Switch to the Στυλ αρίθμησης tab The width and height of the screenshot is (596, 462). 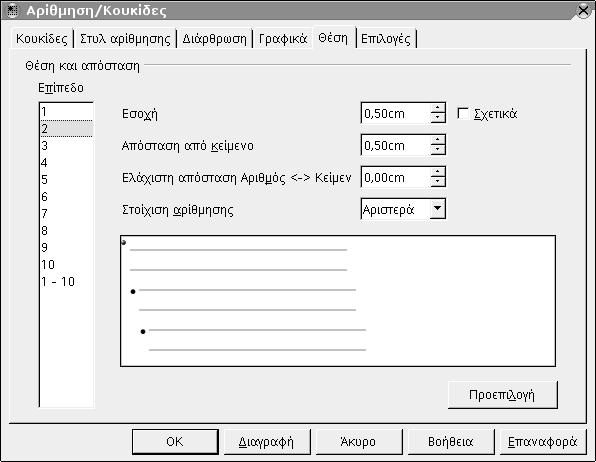click(x=125, y=39)
